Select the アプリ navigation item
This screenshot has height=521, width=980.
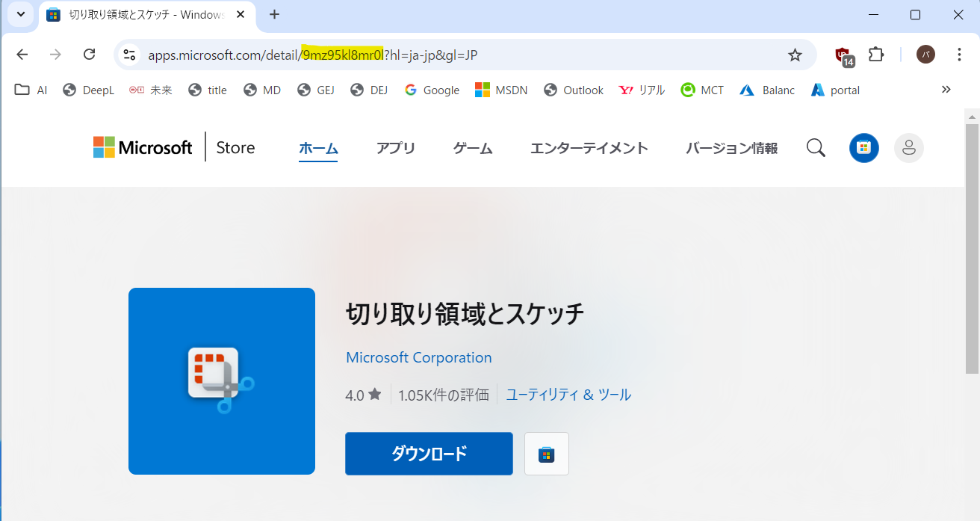click(396, 147)
